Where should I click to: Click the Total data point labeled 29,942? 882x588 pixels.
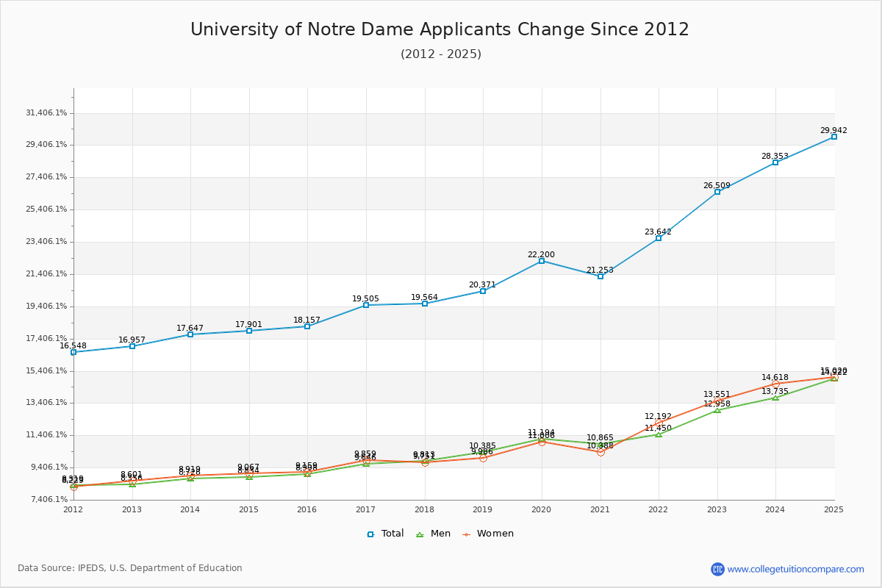pos(833,137)
